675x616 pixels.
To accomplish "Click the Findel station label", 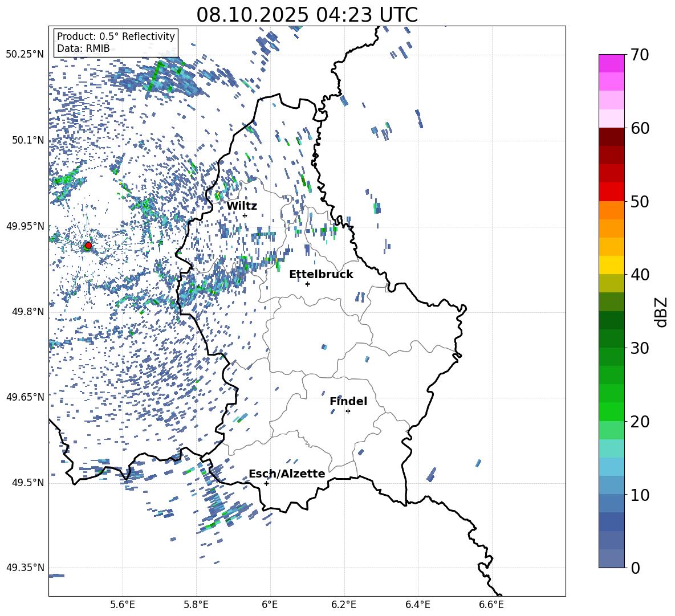I will click(348, 401).
